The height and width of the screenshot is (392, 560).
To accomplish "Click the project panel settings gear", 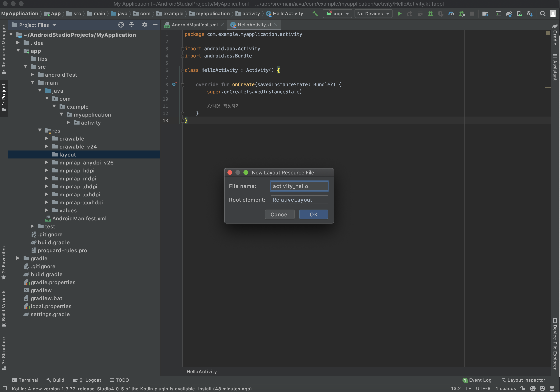I will [144, 25].
